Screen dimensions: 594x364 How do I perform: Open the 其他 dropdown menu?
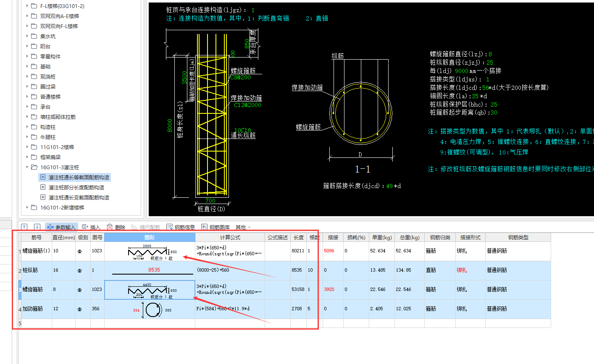pos(243,227)
